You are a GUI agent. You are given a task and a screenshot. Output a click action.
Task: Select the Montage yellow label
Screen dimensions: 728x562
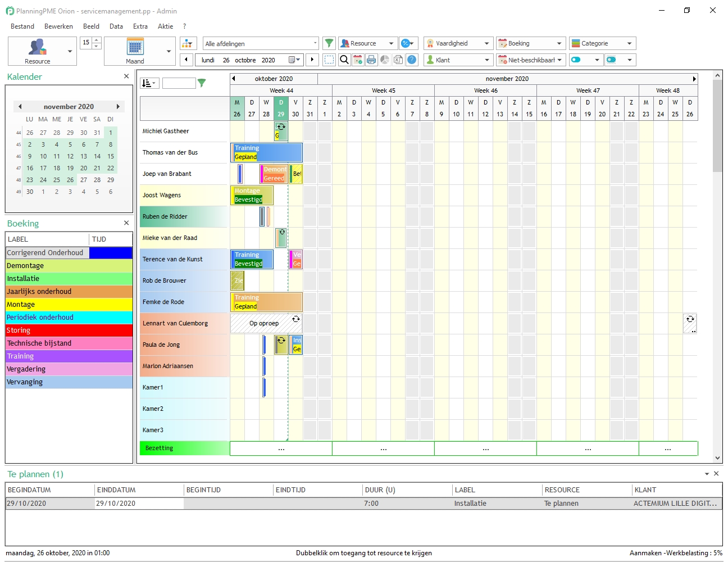click(x=69, y=304)
